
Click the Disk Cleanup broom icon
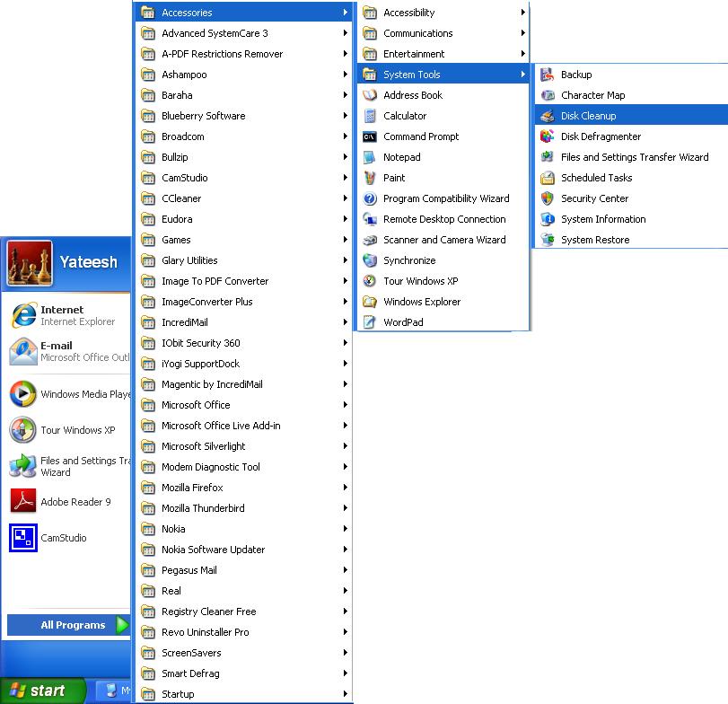click(x=548, y=116)
